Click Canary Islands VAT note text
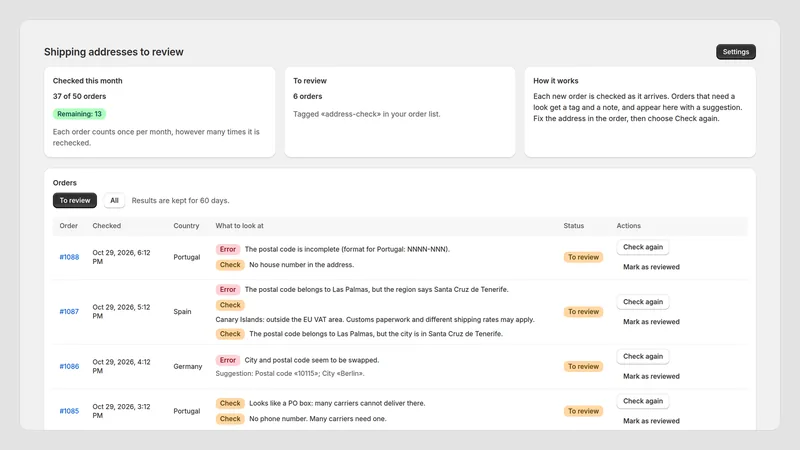This screenshot has height=450, width=800. tap(375, 319)
